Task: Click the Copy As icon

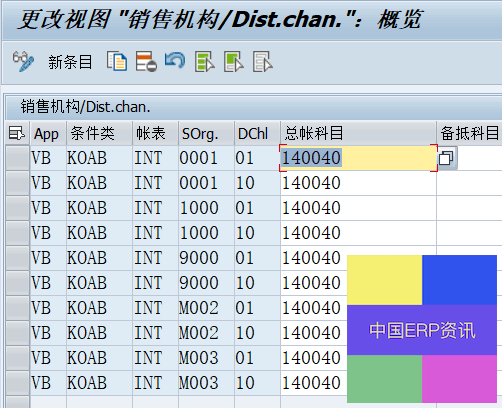Action: coord(117,61)
